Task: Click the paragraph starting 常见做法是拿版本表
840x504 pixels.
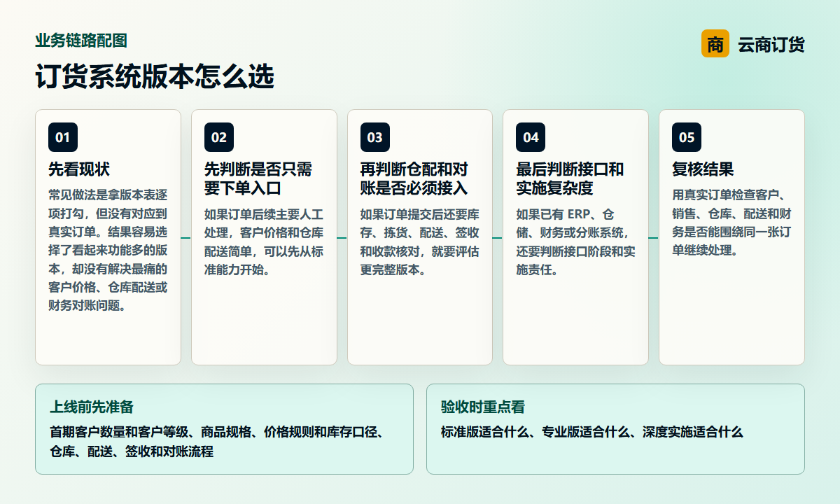Action: [x=108, y=250]
